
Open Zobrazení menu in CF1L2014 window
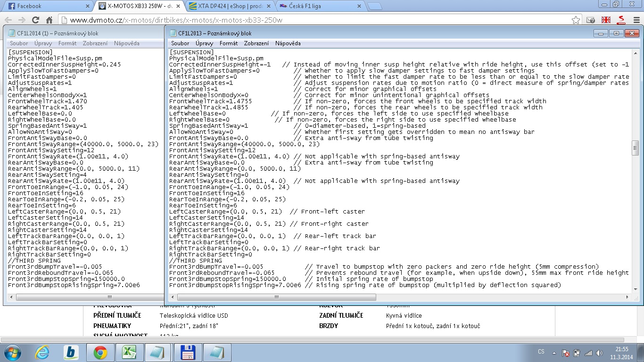pyautogui.click(x=95, y=43)
